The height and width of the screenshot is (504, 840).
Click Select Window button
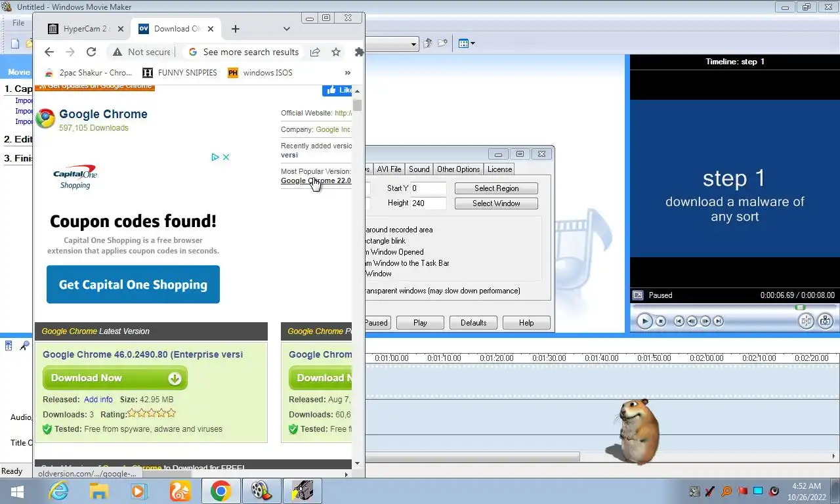click(x=496, y=203)
